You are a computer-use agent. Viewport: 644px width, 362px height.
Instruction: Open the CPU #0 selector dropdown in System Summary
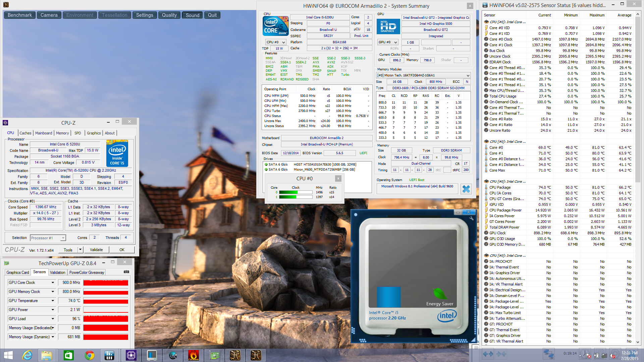276,42
